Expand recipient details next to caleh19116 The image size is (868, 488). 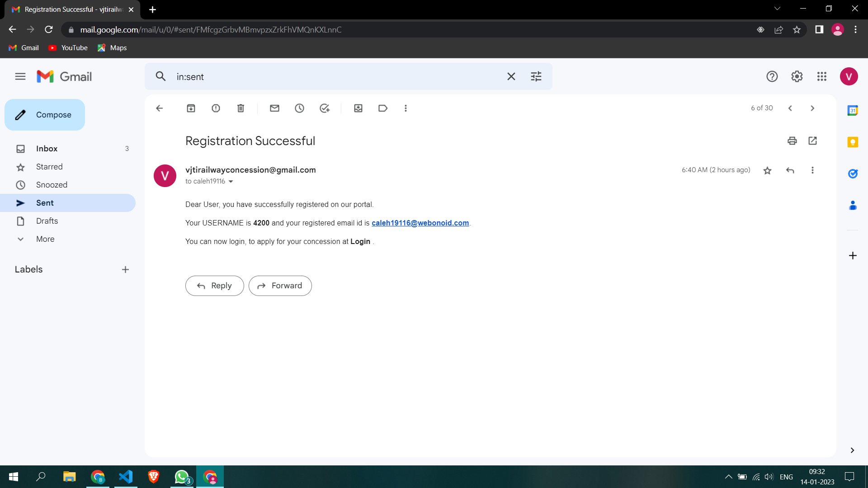click(x=231, y=182)
